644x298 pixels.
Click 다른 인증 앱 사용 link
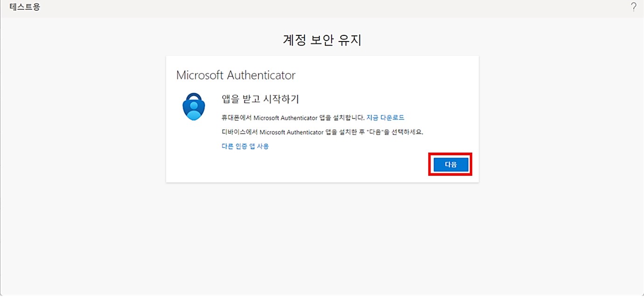point(245,146)
